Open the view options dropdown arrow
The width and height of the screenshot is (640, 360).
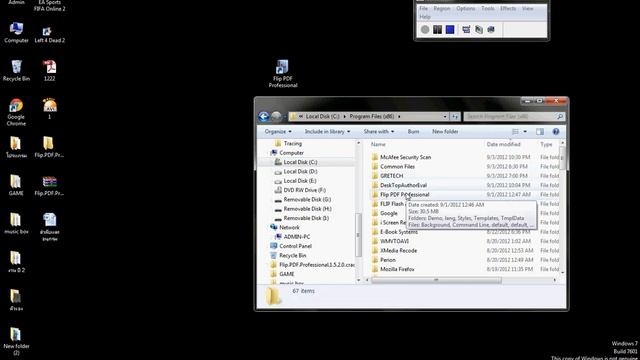(525, 131)
